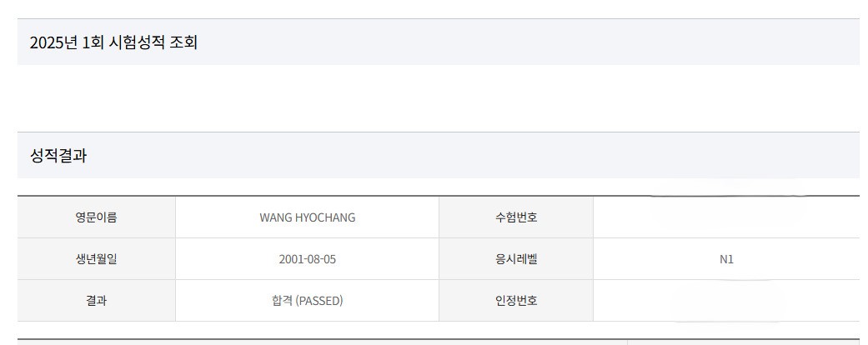
Task: Select the (PASSED) text in the result cell
Action: 319,301
